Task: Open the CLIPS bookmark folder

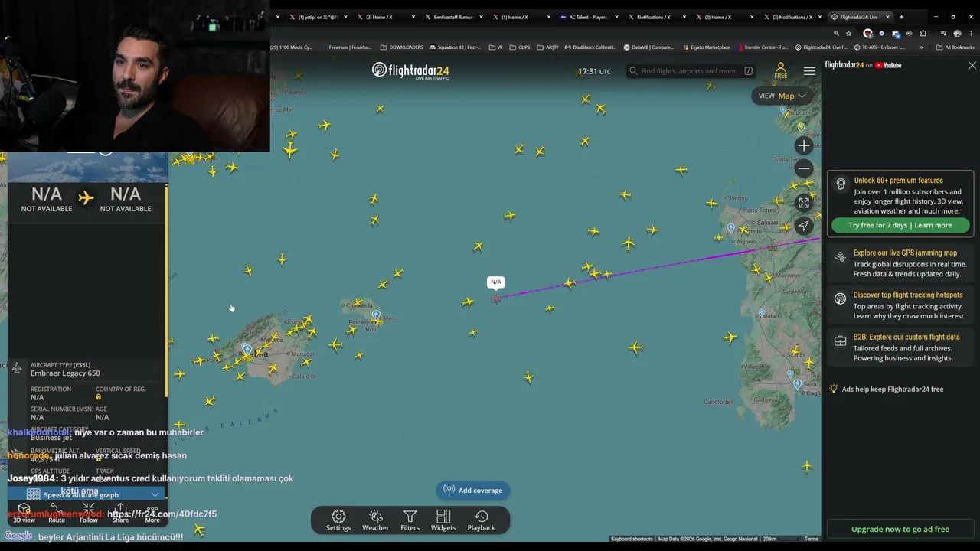Action: pos(520,47)
